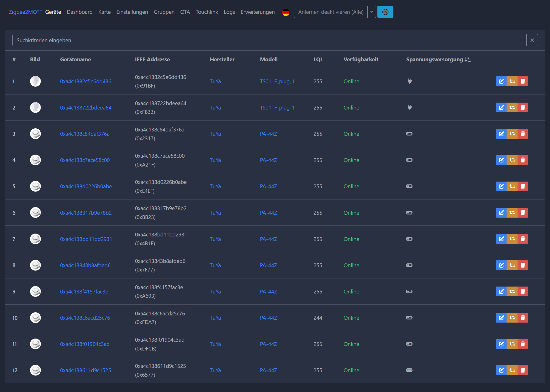Screen dimensions: 550x392
Task: Open PA-44Z model link in row 3
Action: 269,134
